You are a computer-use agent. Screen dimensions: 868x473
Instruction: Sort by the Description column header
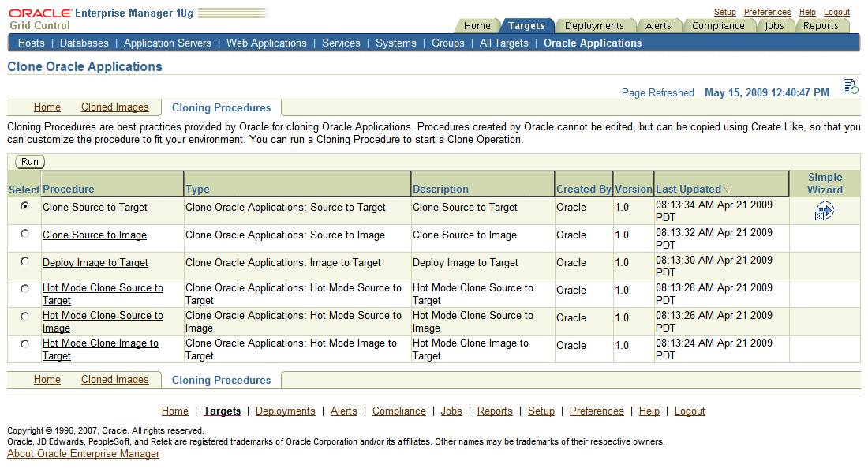pos(440,189)
